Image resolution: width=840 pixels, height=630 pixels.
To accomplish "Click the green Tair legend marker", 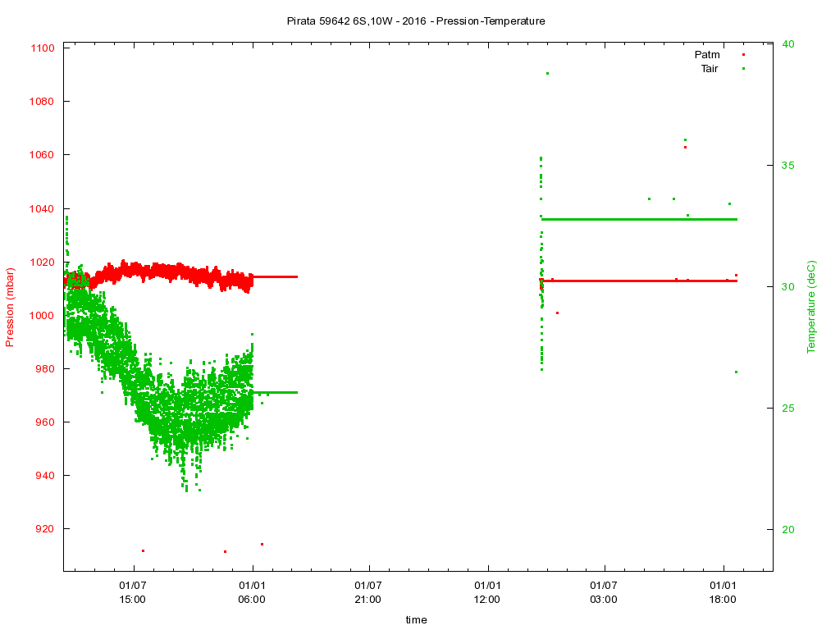I will (x=743, y=69).
